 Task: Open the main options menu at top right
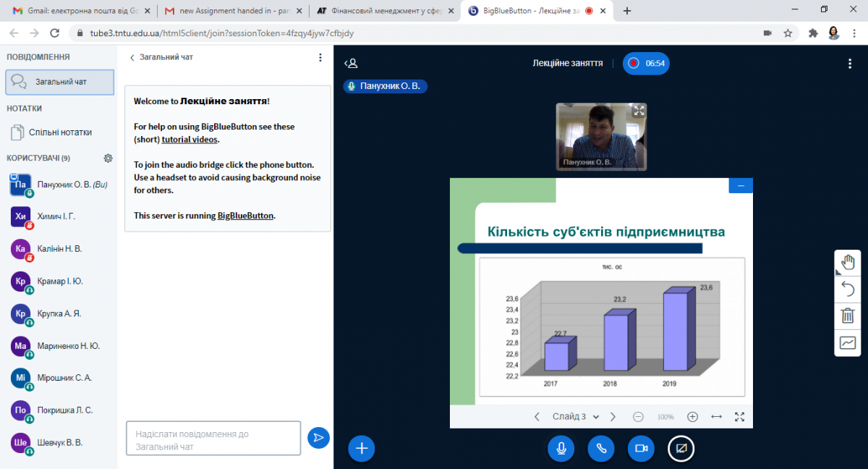(850, 64)
